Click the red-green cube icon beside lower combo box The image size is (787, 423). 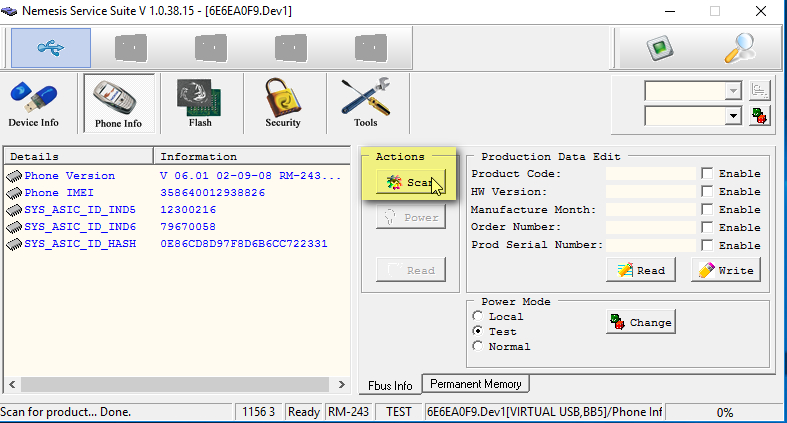click(759, 116)
